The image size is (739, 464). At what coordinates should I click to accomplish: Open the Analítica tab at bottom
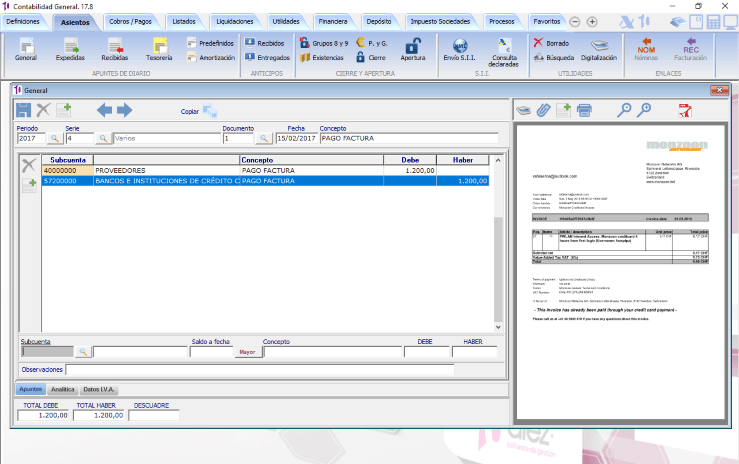63,390
